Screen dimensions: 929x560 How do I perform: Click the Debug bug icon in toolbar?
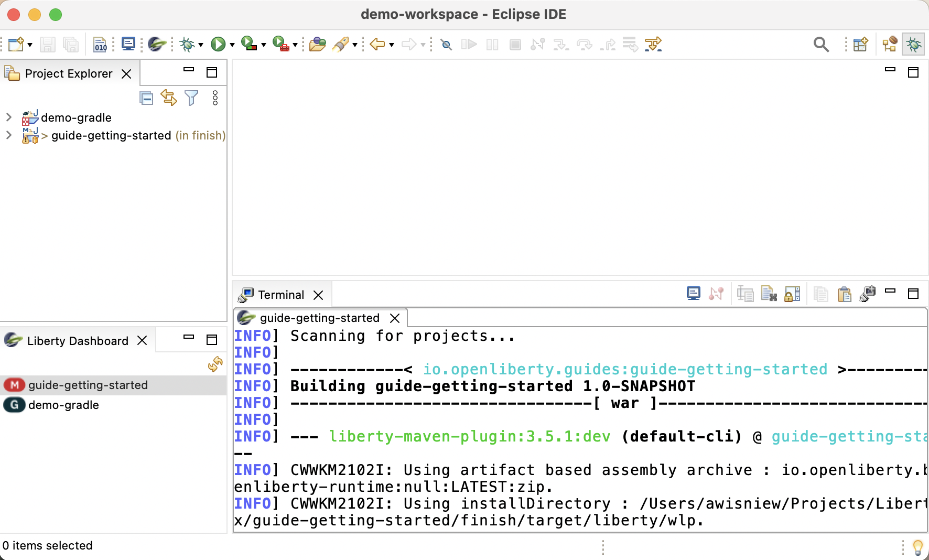click(187, 44)
